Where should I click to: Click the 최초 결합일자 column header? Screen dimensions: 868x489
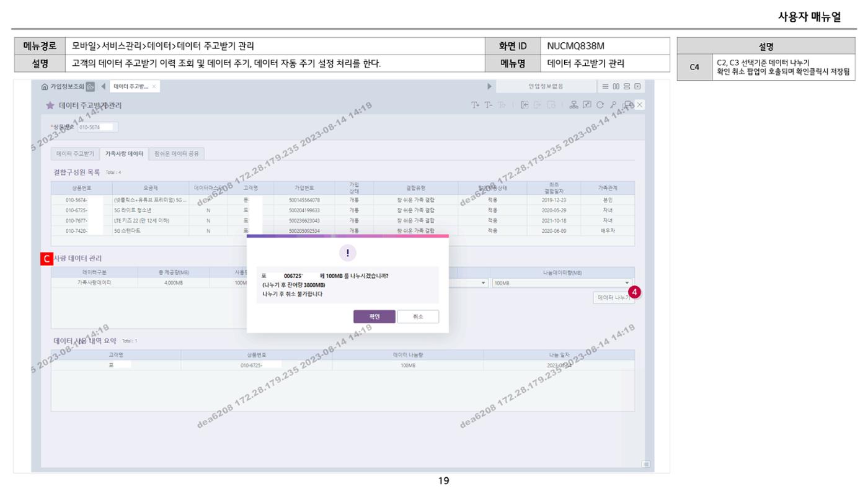pos(554,188)
